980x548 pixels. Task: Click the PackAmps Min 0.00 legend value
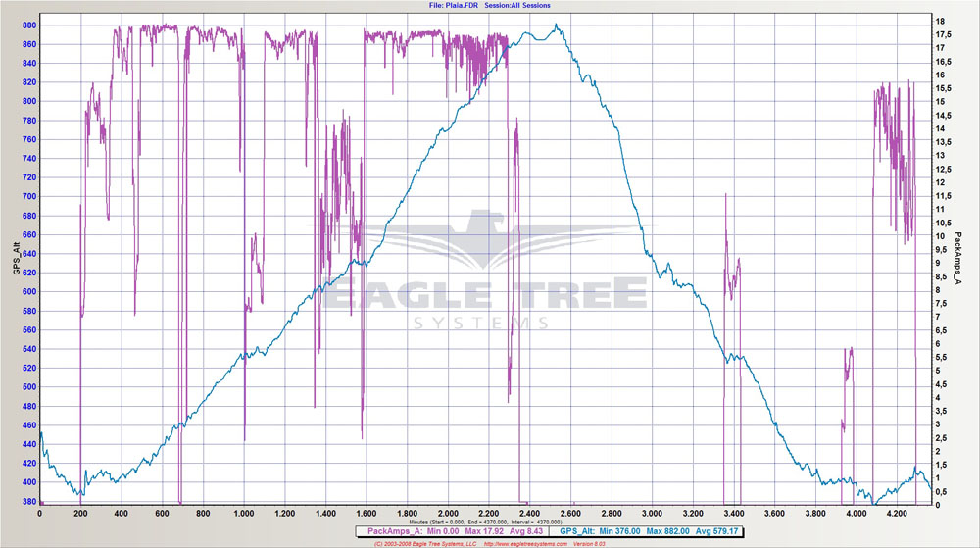(x=443, y=531)
